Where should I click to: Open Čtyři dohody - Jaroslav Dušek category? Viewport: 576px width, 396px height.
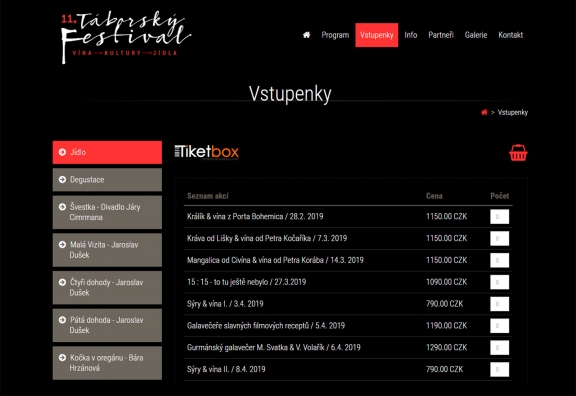point(107,287)
